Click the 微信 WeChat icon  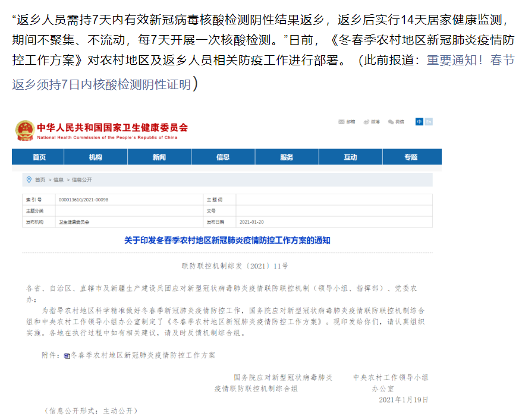(391, 122)
